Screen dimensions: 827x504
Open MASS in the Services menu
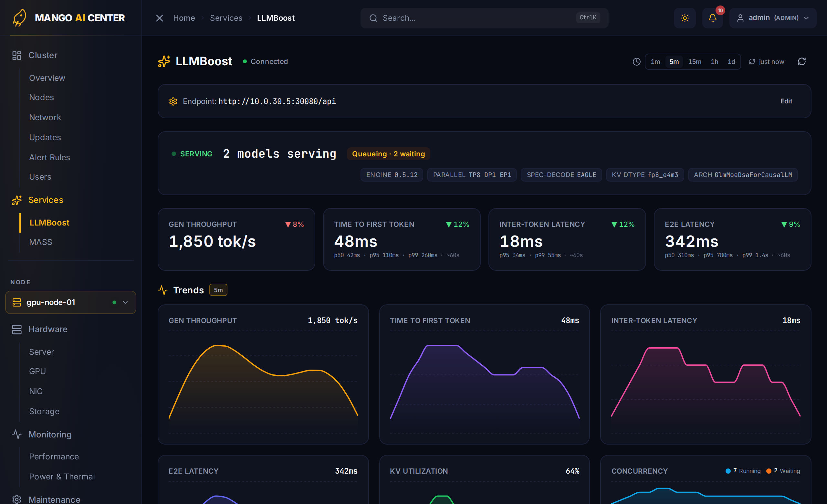coord(41,242)
